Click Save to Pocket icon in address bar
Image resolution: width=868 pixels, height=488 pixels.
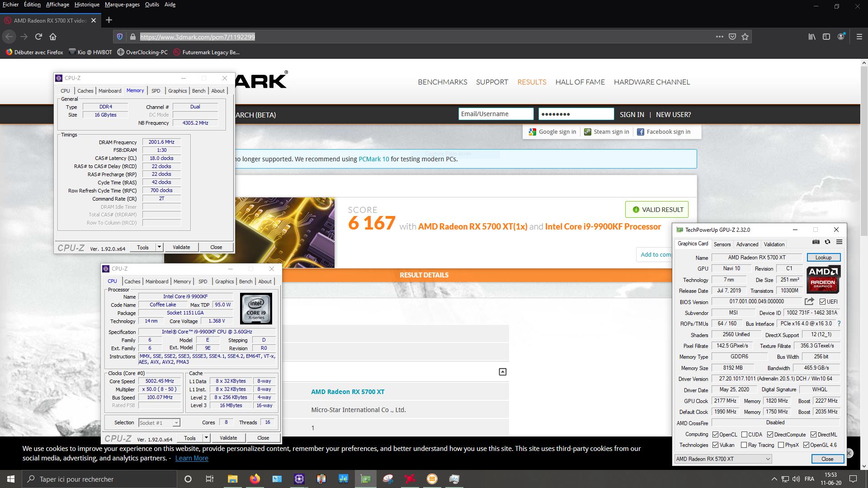(732, 37)
